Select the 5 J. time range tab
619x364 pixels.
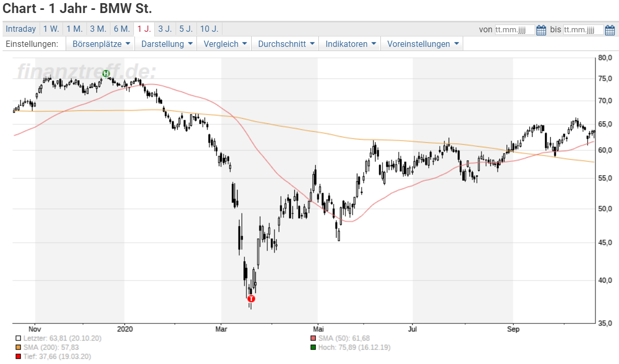pos(186,29)
